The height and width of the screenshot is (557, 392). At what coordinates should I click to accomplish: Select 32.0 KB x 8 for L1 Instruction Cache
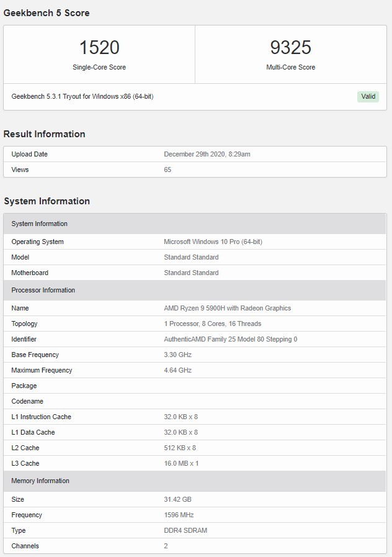click(x=181, y=417)
